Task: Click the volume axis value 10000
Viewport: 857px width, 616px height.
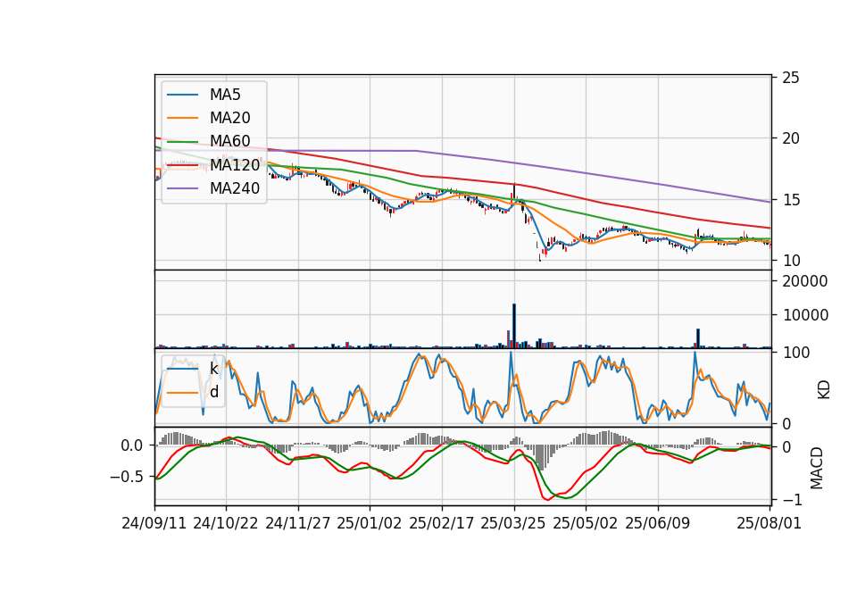Action: (805, 315)
